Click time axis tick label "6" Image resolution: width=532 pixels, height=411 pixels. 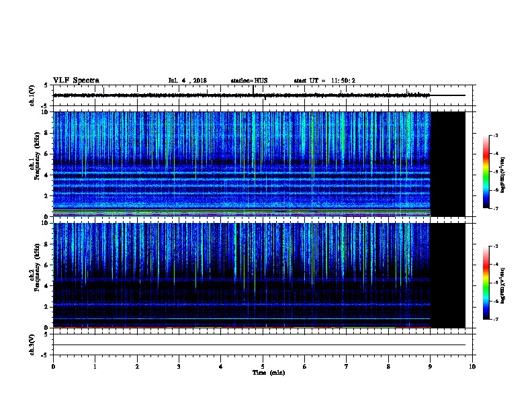coord(304,367)
